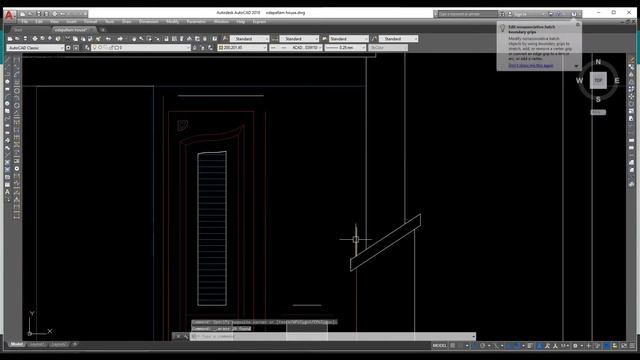Toggle the Grid display in status bar
Viewport: 640px width, 360px height.
click(452, 346)
